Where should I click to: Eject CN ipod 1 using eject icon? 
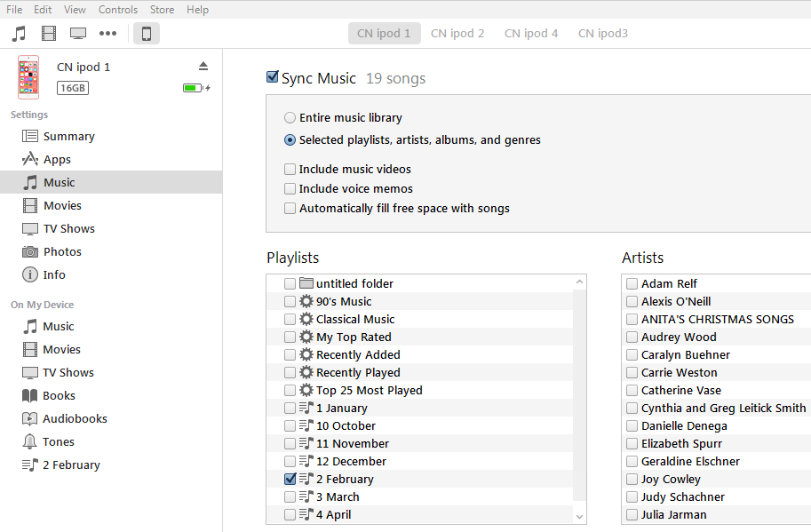(203, 67)
